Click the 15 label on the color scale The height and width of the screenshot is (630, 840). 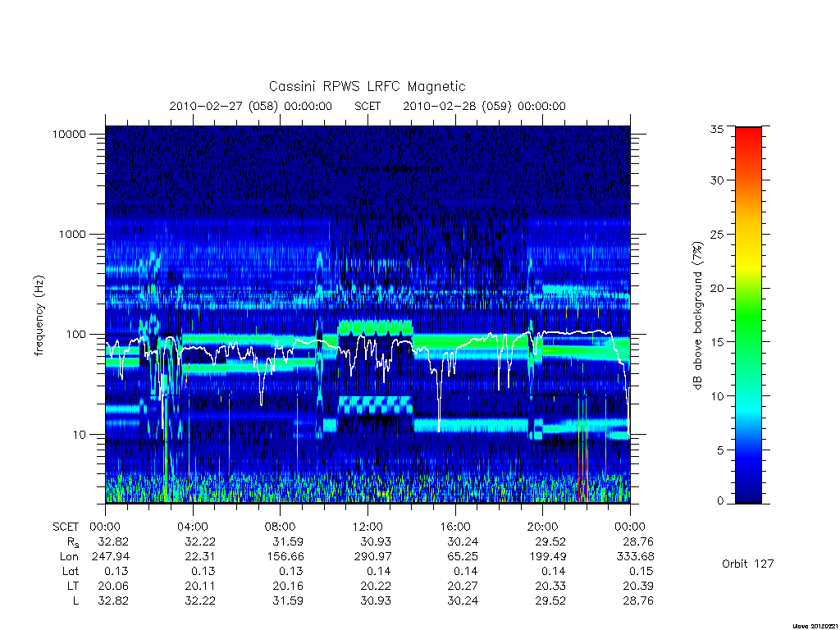pyautogui.click(x=716, y=342)
